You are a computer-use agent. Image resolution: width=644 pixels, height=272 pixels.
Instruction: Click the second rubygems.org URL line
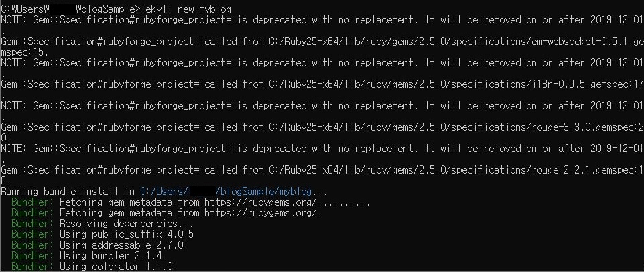tap(263, 213)
